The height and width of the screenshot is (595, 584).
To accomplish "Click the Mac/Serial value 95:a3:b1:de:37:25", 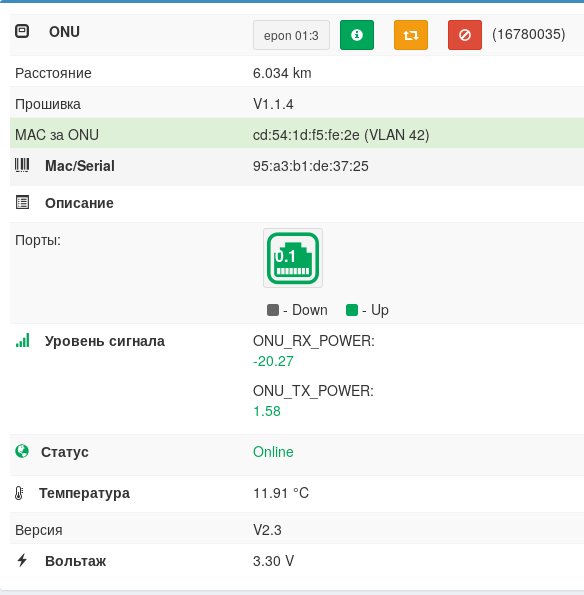I will [x=310, y=166].
